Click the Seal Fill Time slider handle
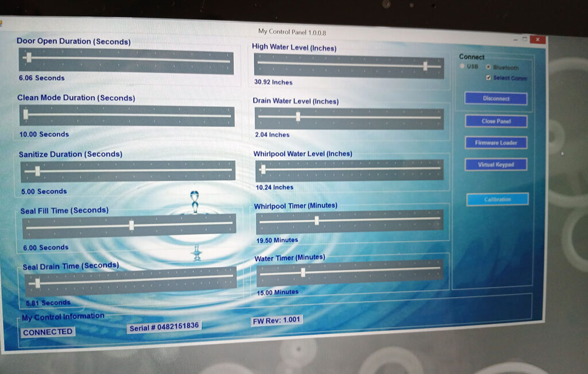This screenshot has height=374, width=588. [x=131, y=225]
